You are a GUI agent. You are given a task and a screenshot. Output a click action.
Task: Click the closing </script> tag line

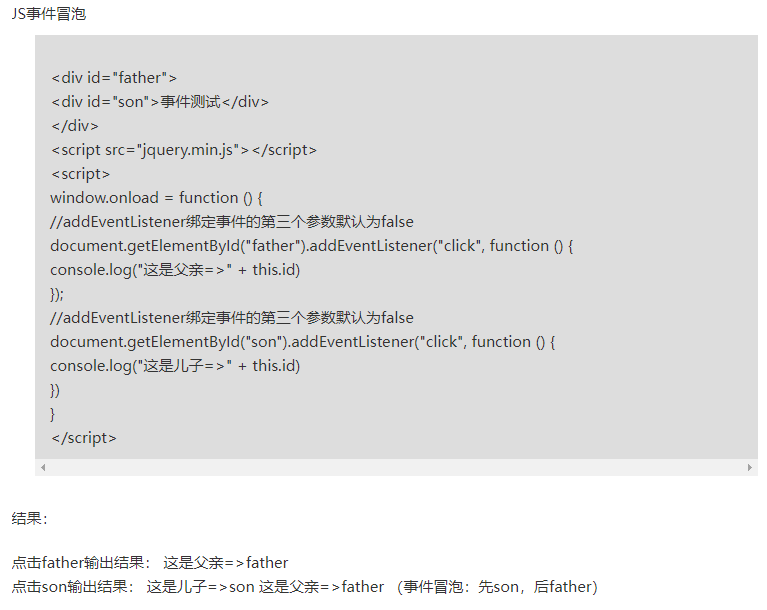(x=83, y=437)
